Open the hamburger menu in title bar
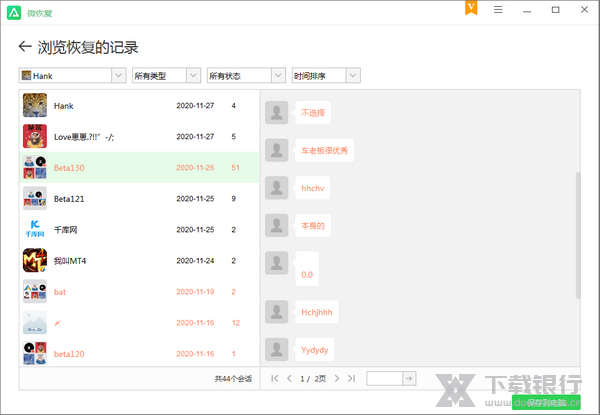 pos(498,10)
